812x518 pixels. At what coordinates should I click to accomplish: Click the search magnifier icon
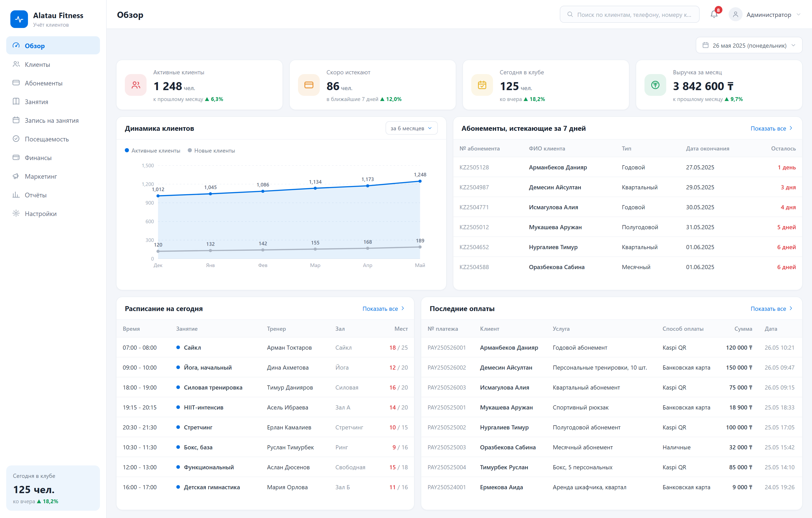pyautogui.click(x=570, y=15)
